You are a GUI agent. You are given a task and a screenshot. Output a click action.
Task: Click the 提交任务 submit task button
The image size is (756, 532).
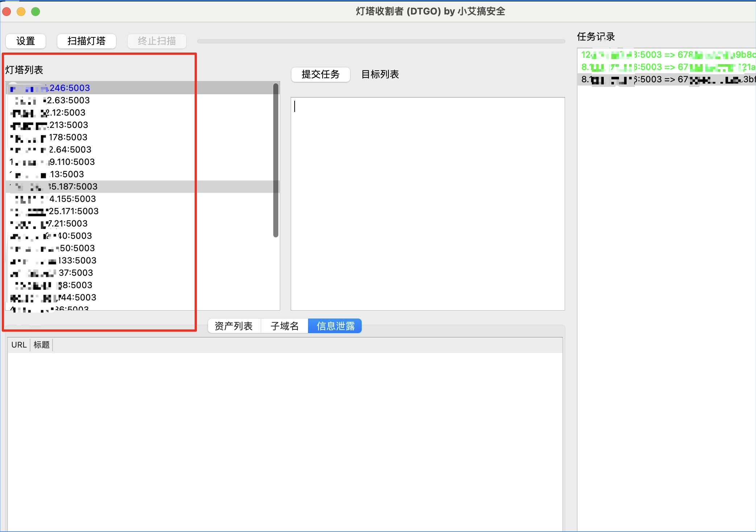320,74
